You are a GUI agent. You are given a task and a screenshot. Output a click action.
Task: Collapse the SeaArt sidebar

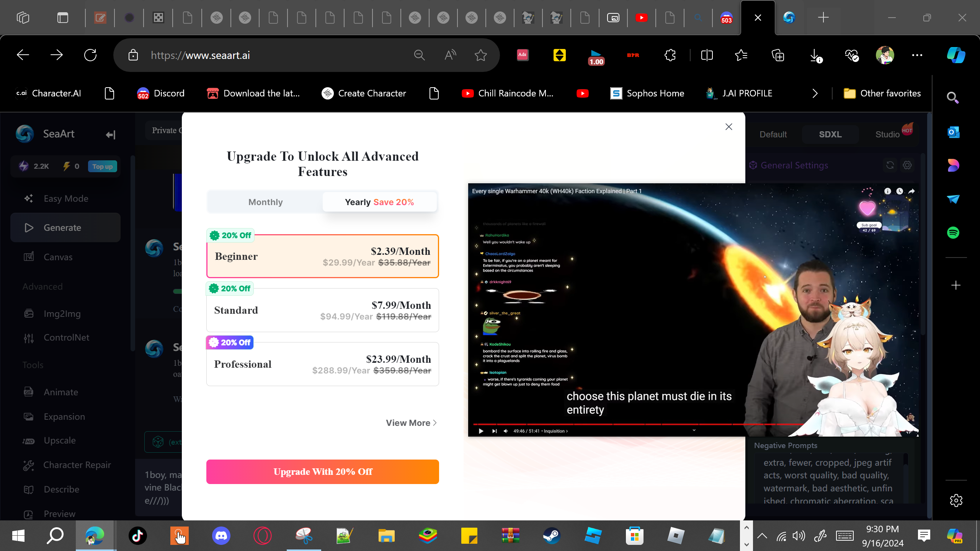coord(111,135)
